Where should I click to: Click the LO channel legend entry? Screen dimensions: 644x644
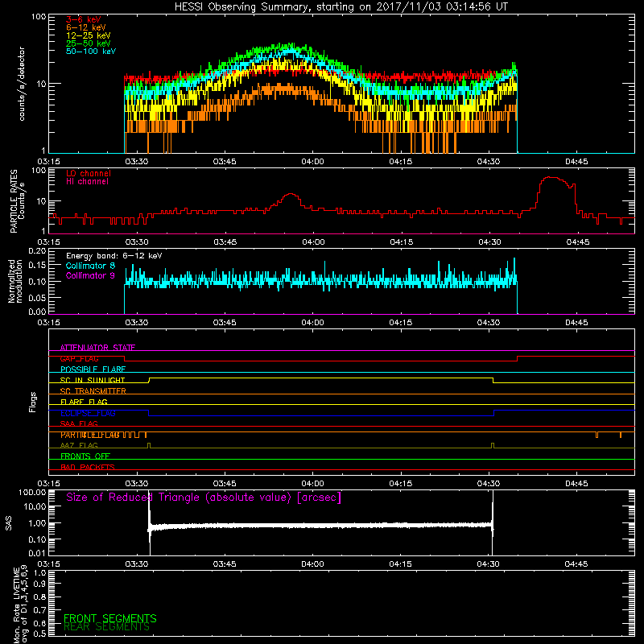click(x=89, y=173)
